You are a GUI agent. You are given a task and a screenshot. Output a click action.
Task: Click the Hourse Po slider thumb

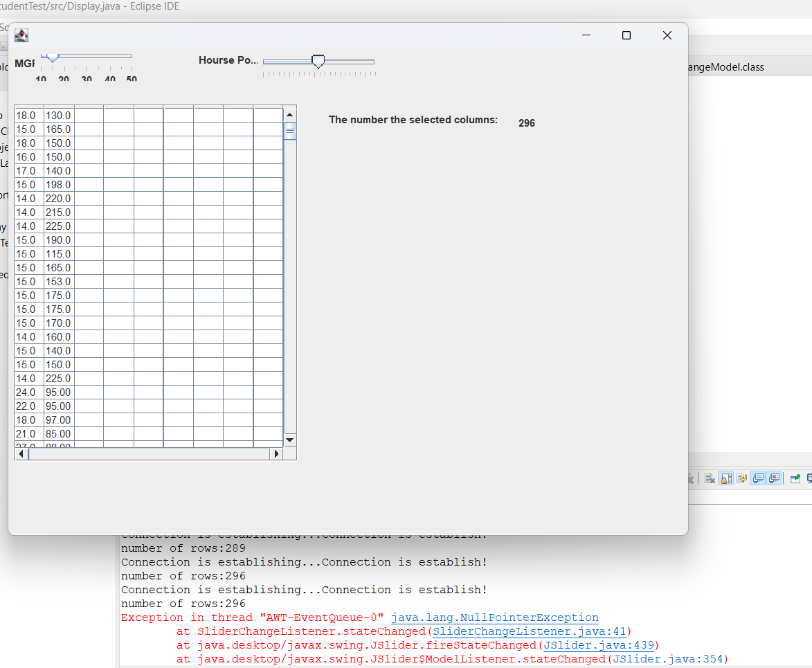318,62
